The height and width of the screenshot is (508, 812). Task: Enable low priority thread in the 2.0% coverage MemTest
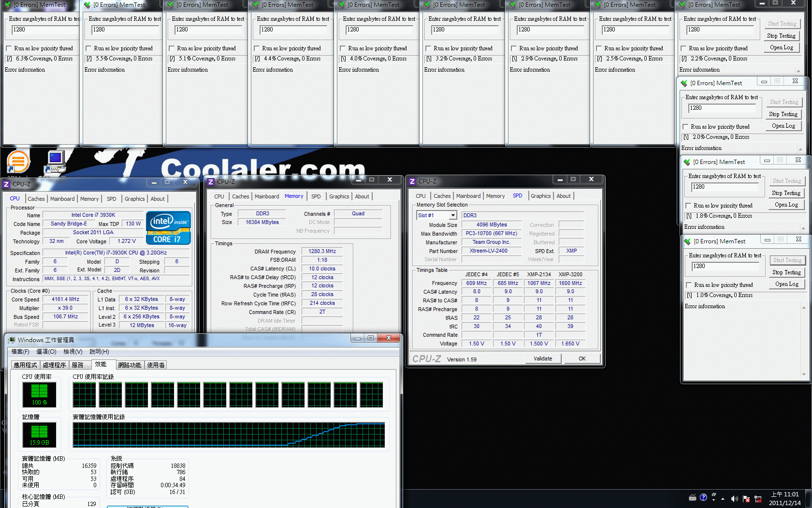(x=685, y=127)
